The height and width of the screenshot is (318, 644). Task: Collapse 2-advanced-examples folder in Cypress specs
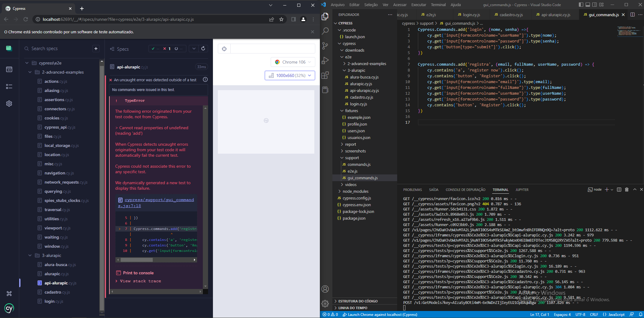coord(30,72)
